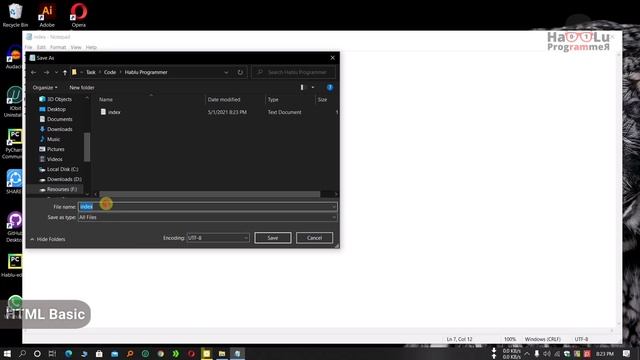This screenshot has height=360, width=640.
Task: Click the Refresh button beside the address bar
Action: [x=240, y=72]
